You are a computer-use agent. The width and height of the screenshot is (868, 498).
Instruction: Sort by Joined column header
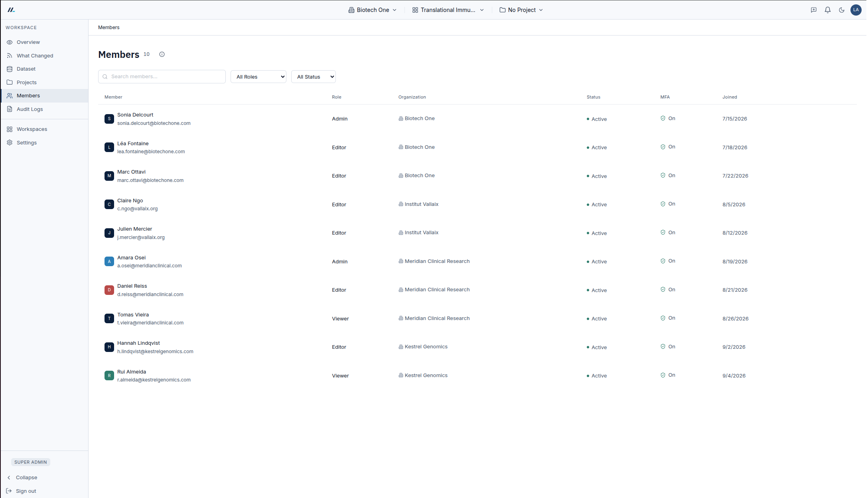click(x=730, y=97)
